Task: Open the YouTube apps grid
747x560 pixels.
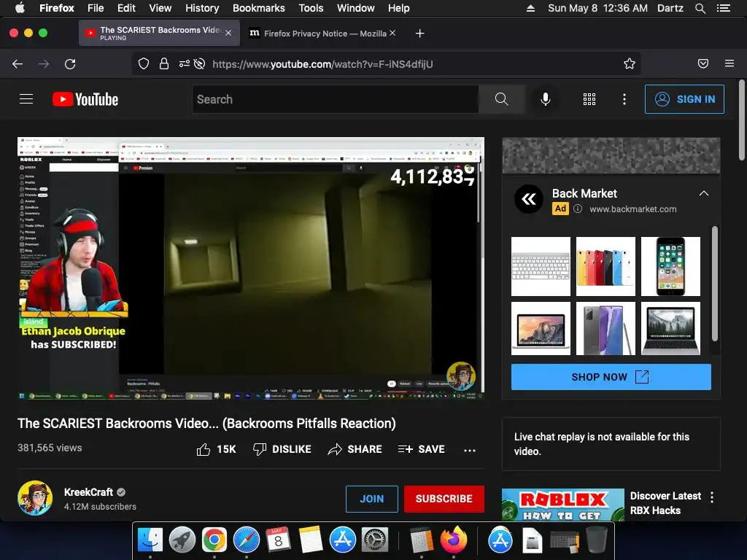Action: coord(589,99)
